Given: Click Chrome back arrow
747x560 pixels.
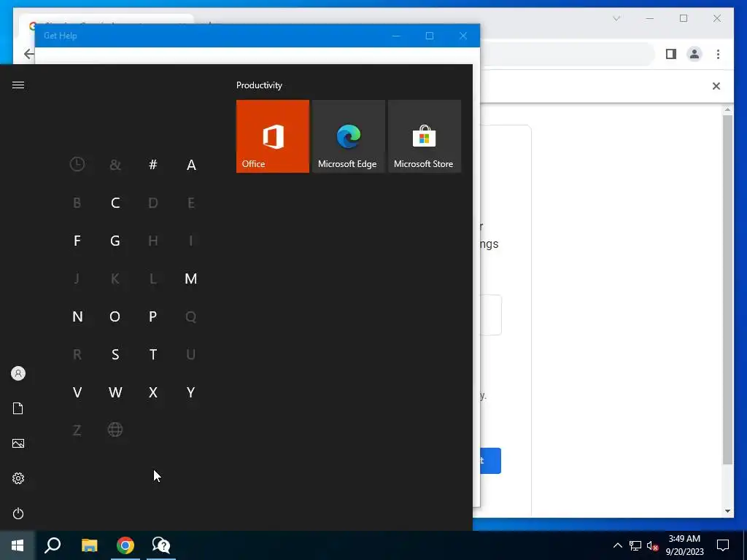Looking at the screenshot, I should click(28, 54).
